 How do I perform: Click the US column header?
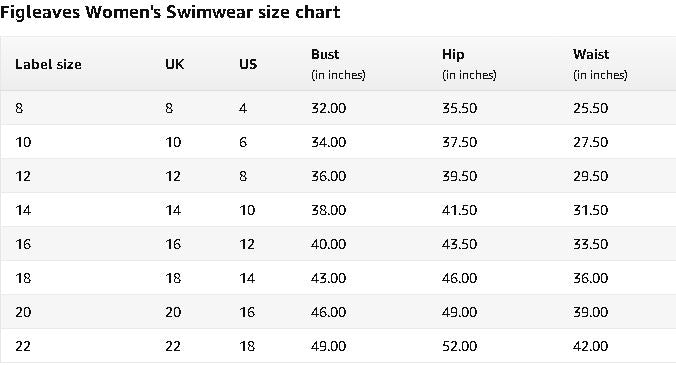pyautogui.click(x=248, y=64)
